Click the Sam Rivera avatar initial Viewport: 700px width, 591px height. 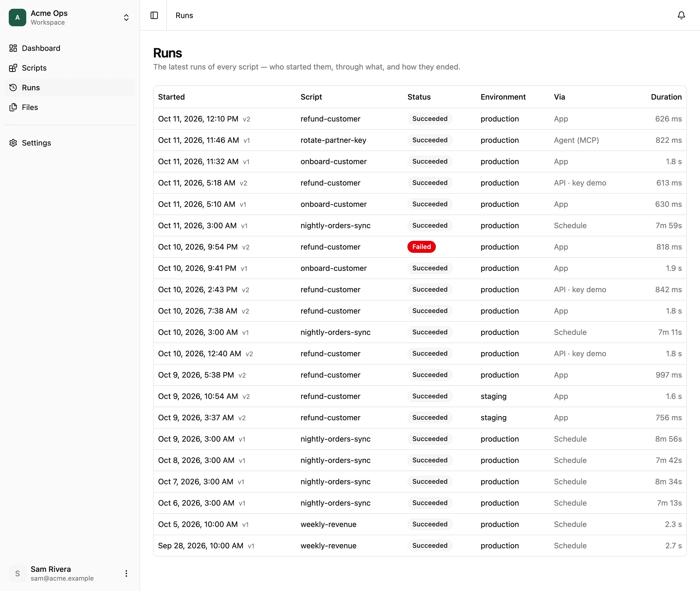17,573
